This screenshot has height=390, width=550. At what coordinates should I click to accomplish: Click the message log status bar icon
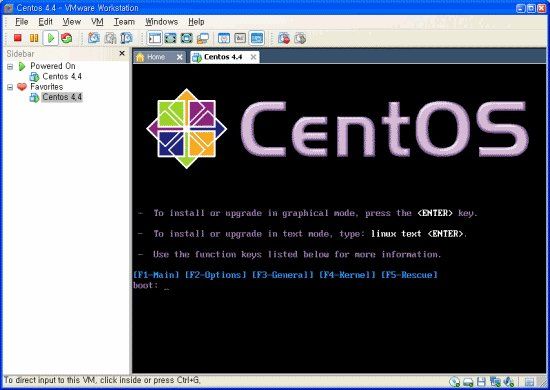click(x=529, y=382)
